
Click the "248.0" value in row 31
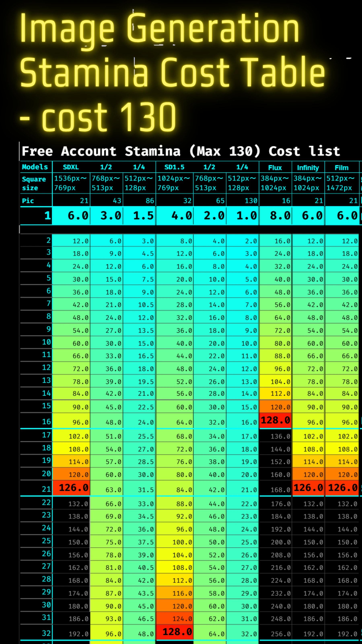tap(281, 619)
